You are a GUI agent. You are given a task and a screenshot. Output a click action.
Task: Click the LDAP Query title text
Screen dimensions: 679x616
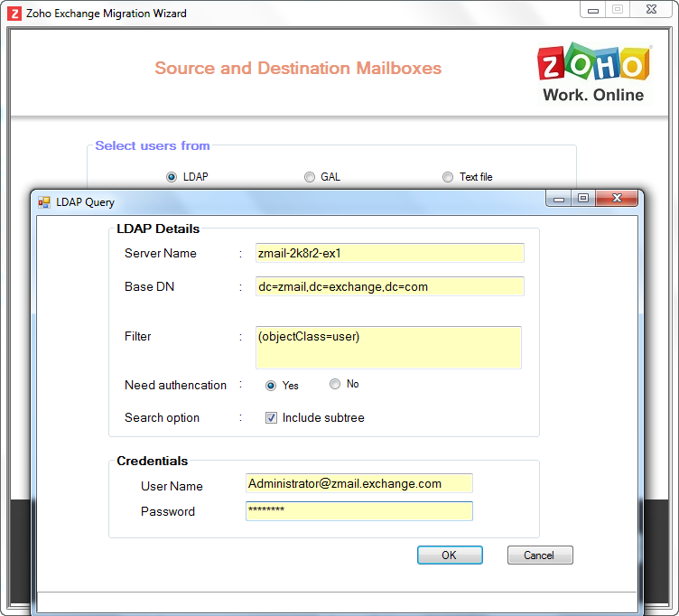85,202
